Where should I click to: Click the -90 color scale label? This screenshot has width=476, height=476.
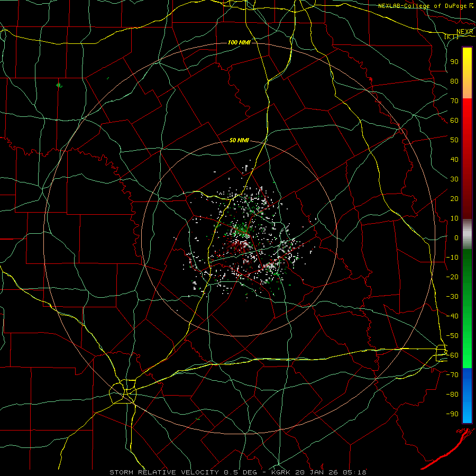(452, 414)
